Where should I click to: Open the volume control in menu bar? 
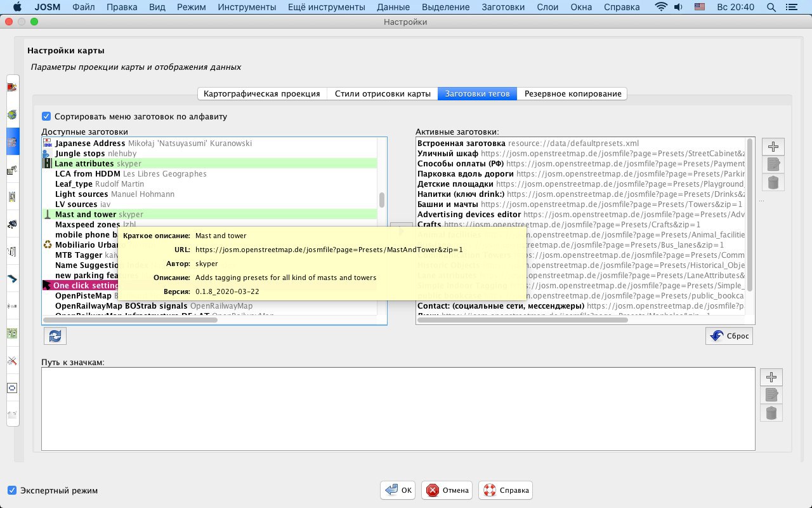click(679, 8)
